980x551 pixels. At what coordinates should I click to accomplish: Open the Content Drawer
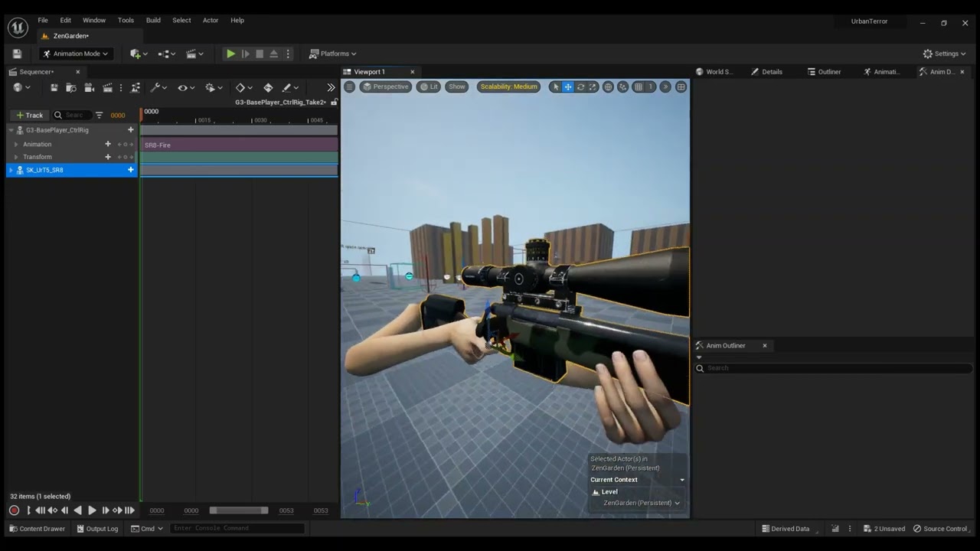(x=37, y=529)
